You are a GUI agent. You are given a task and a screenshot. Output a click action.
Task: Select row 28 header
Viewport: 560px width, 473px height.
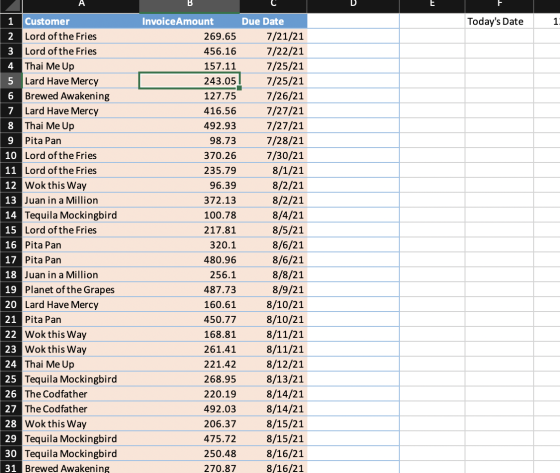[x=11, y=424]
